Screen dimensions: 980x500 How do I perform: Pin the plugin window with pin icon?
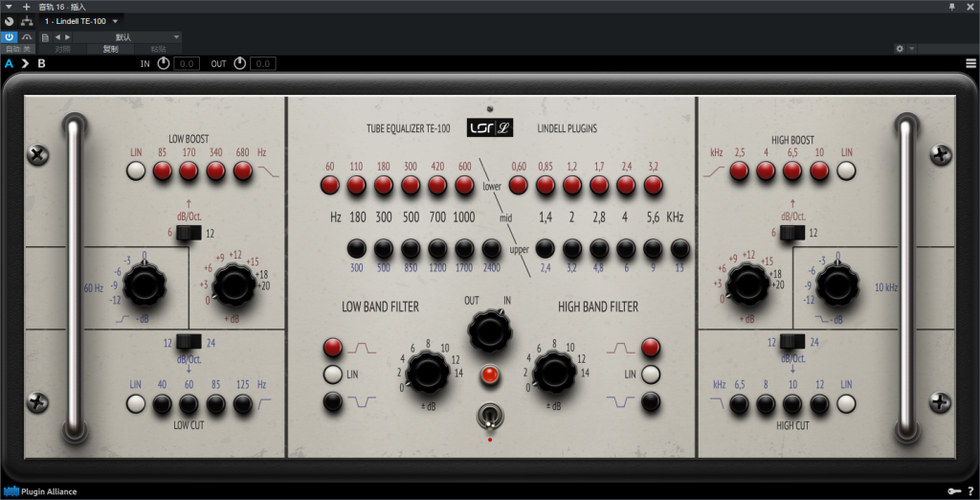[952, 7]
